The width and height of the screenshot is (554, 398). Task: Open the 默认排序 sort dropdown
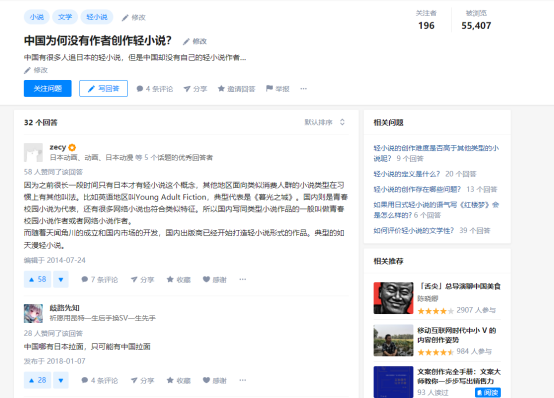coord(324,122)
